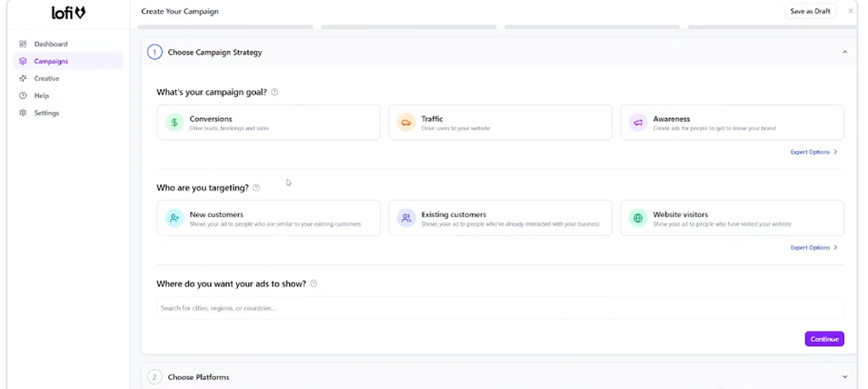The width and height of the screenshot is (868, 389).
Task: Expand the Choose Platforms section
Action: point(845,377)
